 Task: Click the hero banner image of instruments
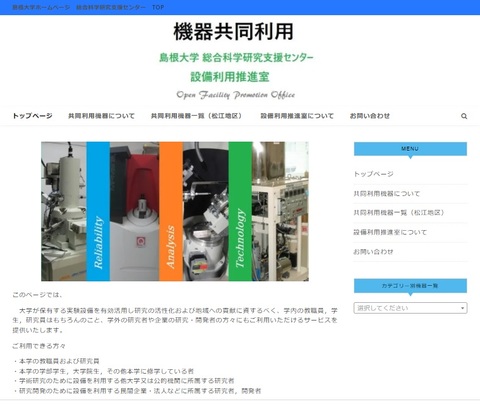point(175,211)
